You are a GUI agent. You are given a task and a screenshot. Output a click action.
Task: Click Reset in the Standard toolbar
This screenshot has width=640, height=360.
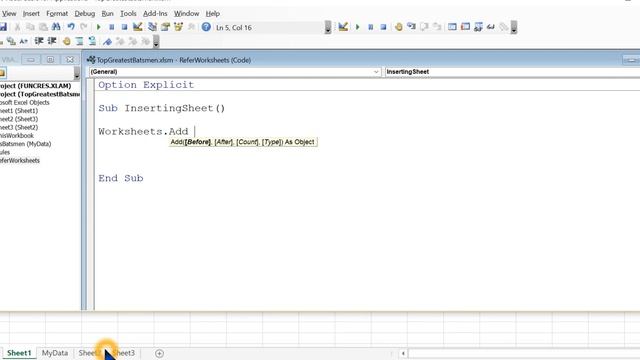tap(124, 27)
